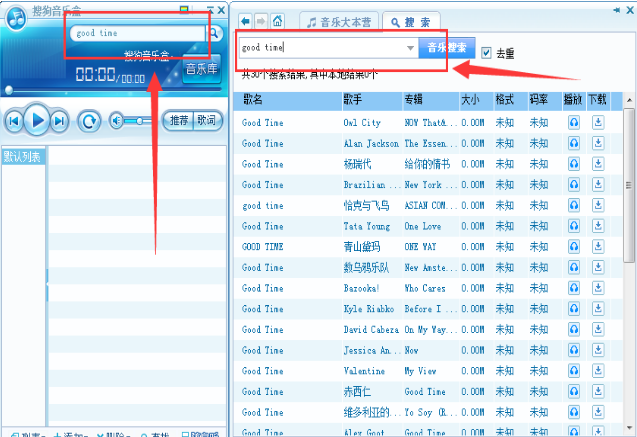Select the 默认列表 playlist
637x437 pixels.
click(x=23, y=156)
